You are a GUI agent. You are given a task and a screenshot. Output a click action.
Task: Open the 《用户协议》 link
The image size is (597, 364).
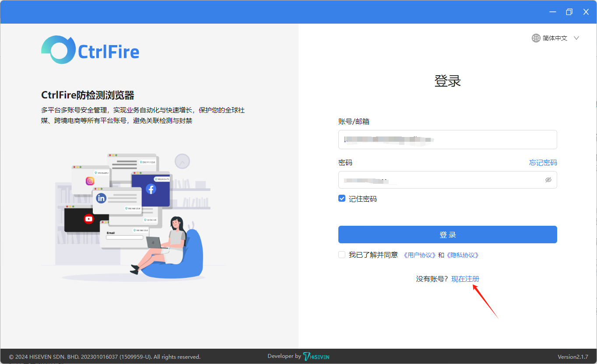coord(419,255)
